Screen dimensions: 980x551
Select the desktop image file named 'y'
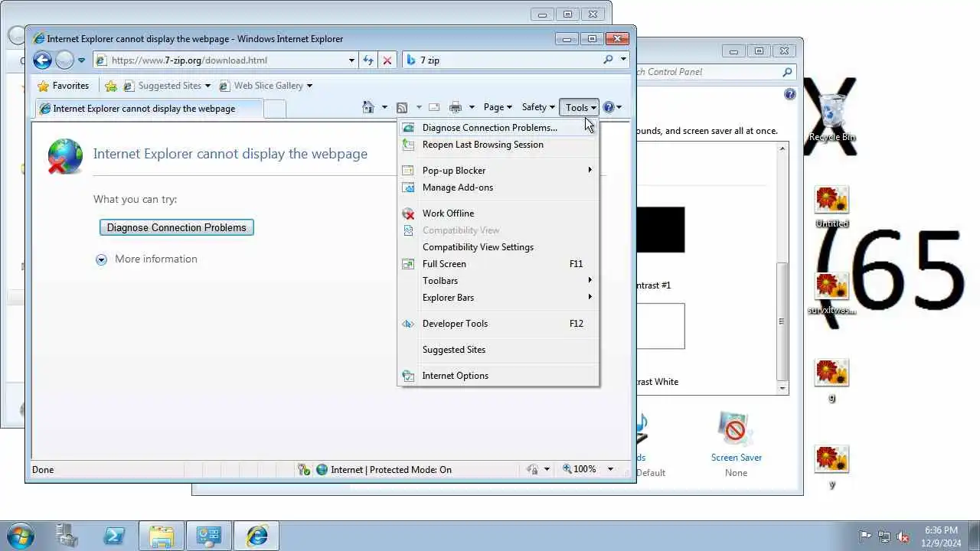pos(832,467)
